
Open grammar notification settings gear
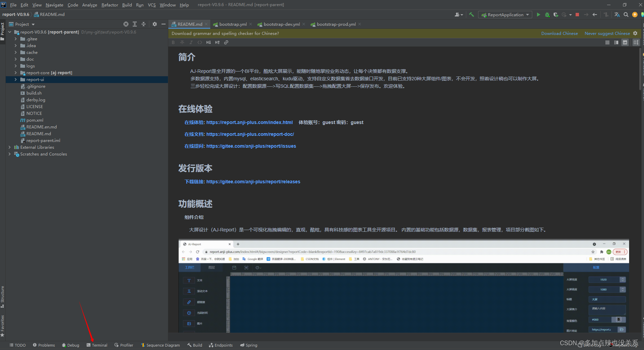coord(635,33)
